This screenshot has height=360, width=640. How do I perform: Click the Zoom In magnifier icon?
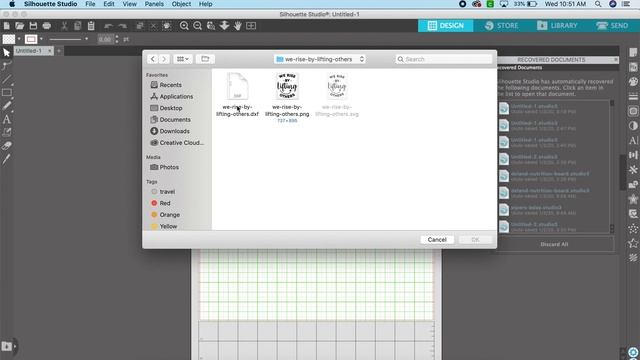click(x=184, y=26)
